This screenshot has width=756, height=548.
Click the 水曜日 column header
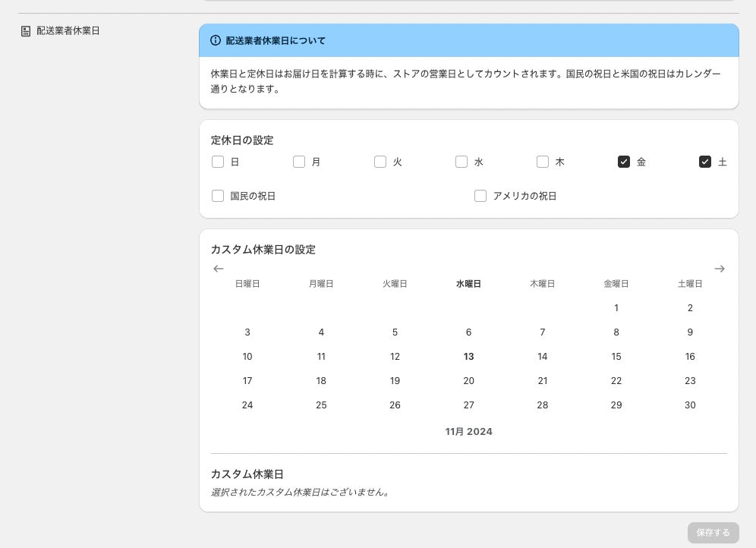click(x=468, y=284)
